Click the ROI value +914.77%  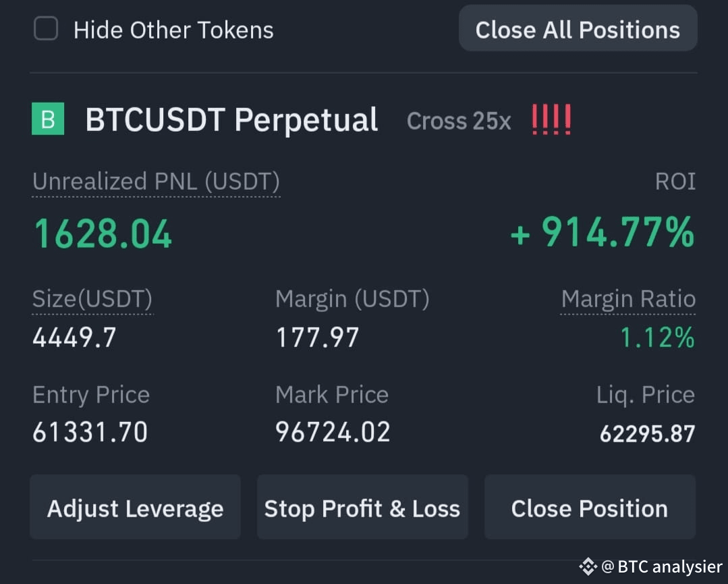coord(601,233)
